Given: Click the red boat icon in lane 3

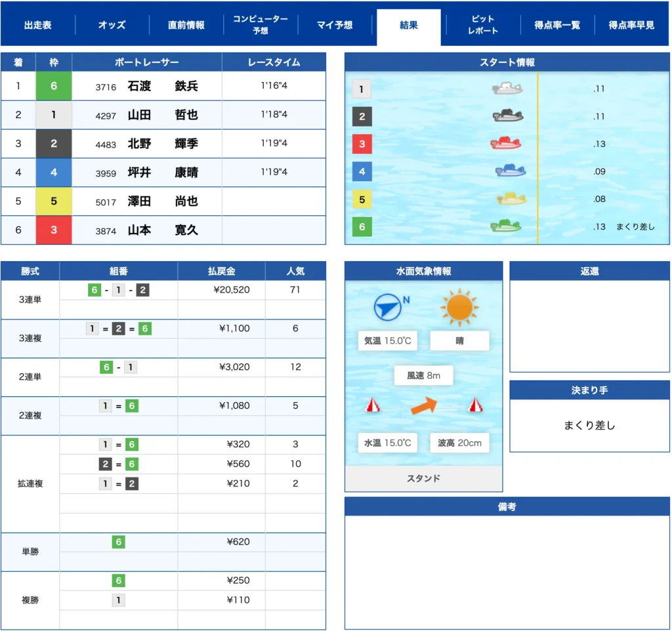Looking at the screenshot, I should click(x=506, y=144).
